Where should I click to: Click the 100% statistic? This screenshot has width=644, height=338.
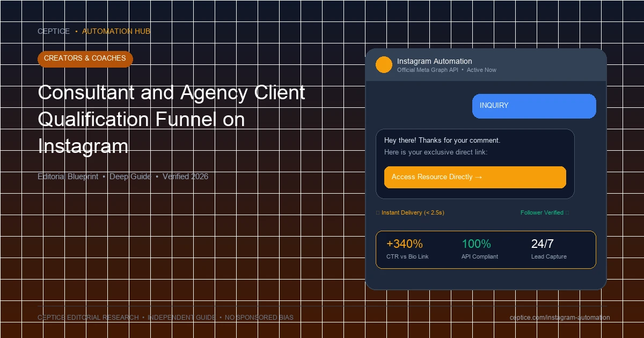[476, 244]
